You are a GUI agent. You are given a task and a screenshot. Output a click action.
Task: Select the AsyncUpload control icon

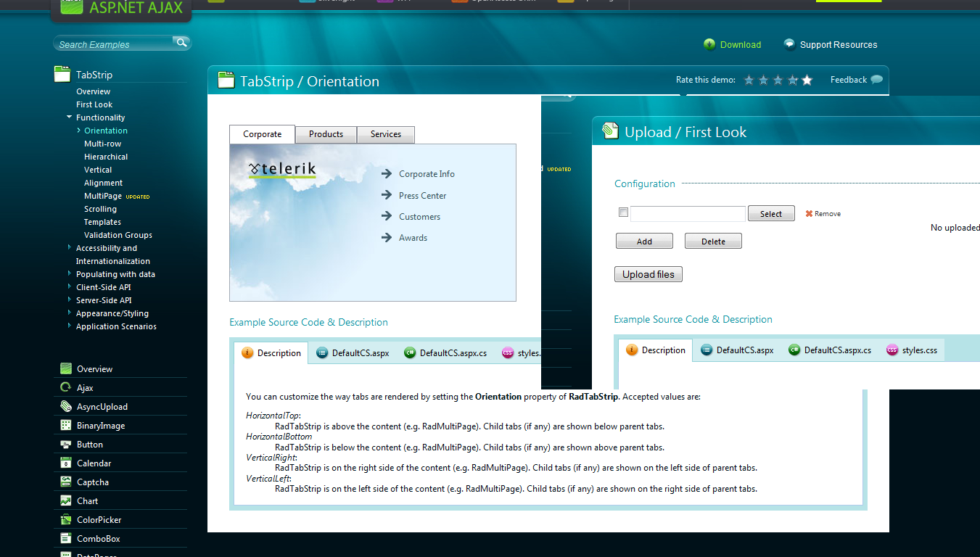66,406
